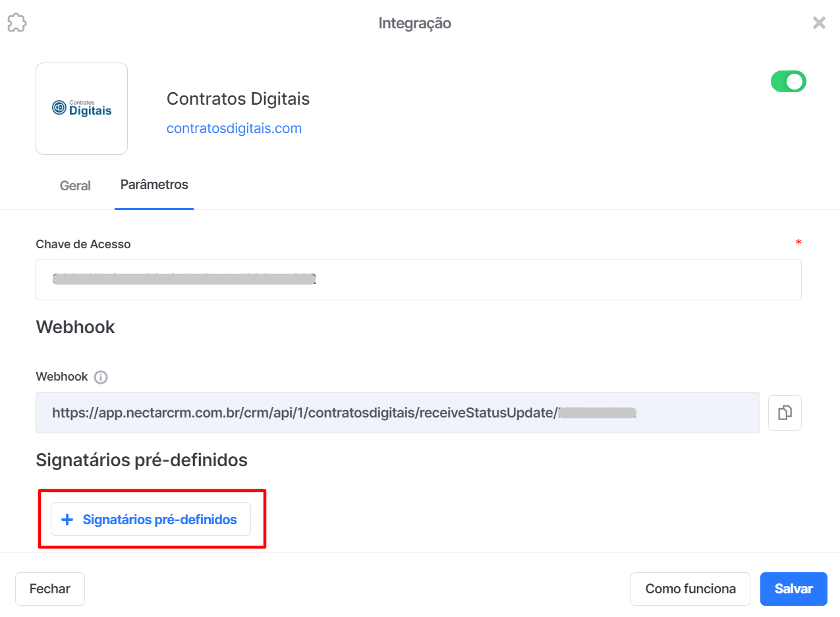Click the Signatários pré-definidos section heading
This screenshot has width=840, height=617.
point(142,460)
